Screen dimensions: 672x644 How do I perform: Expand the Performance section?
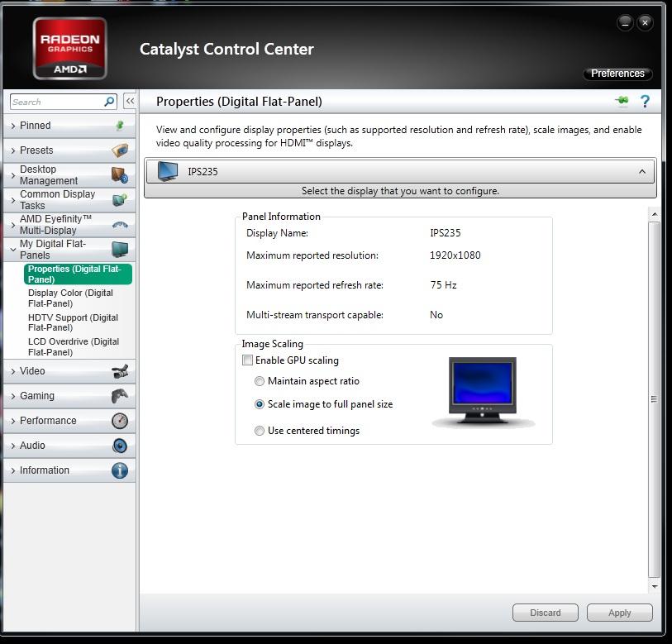[69, 421]
